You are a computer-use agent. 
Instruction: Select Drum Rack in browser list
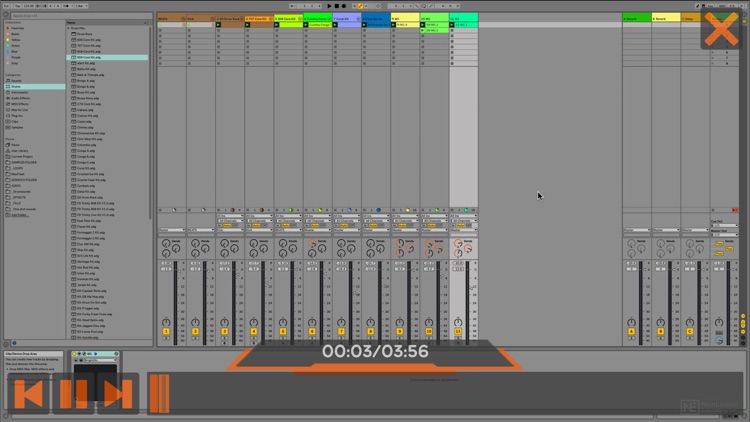tap(85, 34)
